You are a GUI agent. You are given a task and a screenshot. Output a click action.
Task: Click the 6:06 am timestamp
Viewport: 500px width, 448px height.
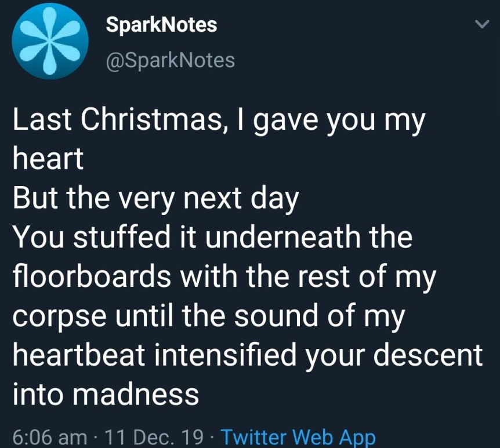[50, 437]
